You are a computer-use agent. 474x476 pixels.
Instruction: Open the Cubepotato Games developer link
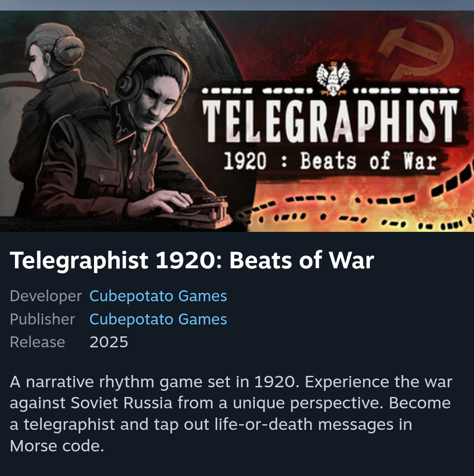[158, 296]
